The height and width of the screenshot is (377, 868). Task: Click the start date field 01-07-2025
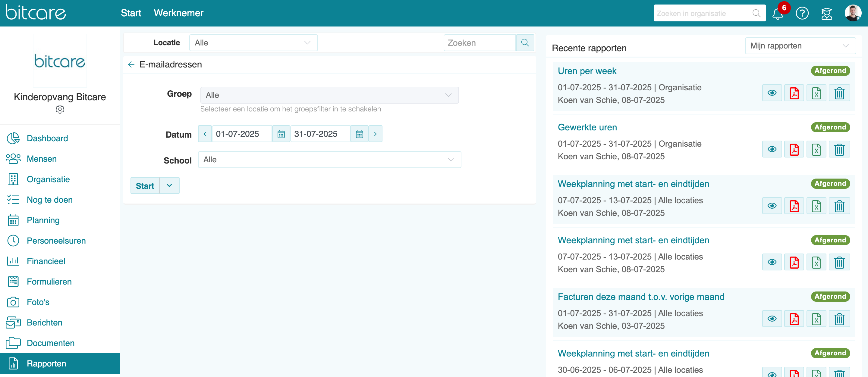242,134
